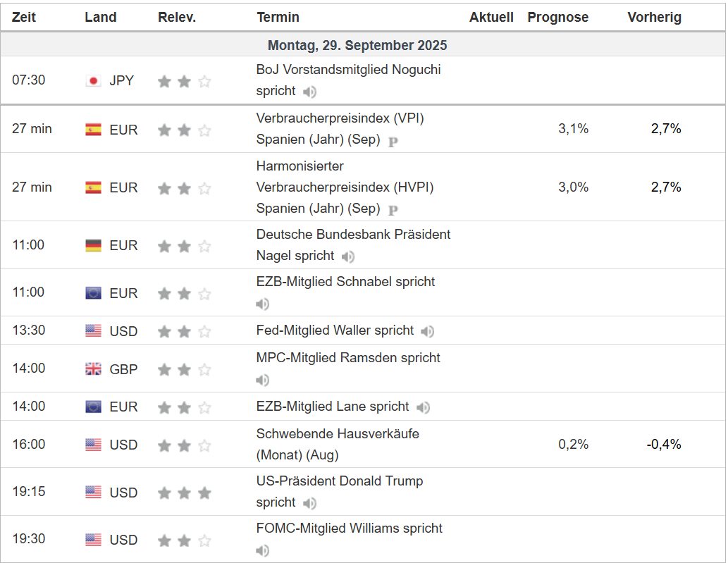
Task: Click speaker icon beside EZB Lane speech
Action: point(423,407)
